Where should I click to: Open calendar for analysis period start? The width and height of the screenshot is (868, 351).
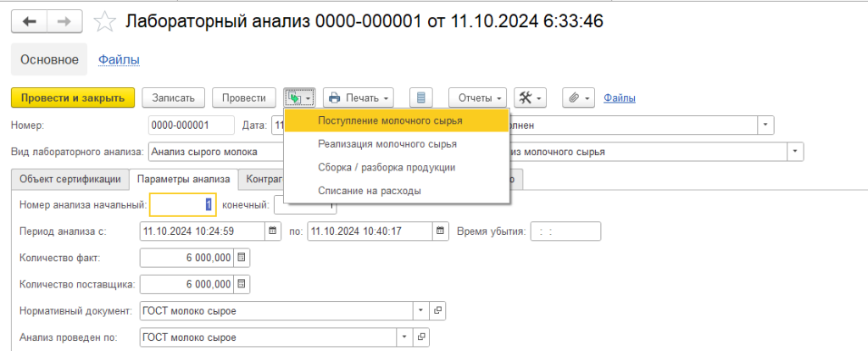tap(272, 231)
